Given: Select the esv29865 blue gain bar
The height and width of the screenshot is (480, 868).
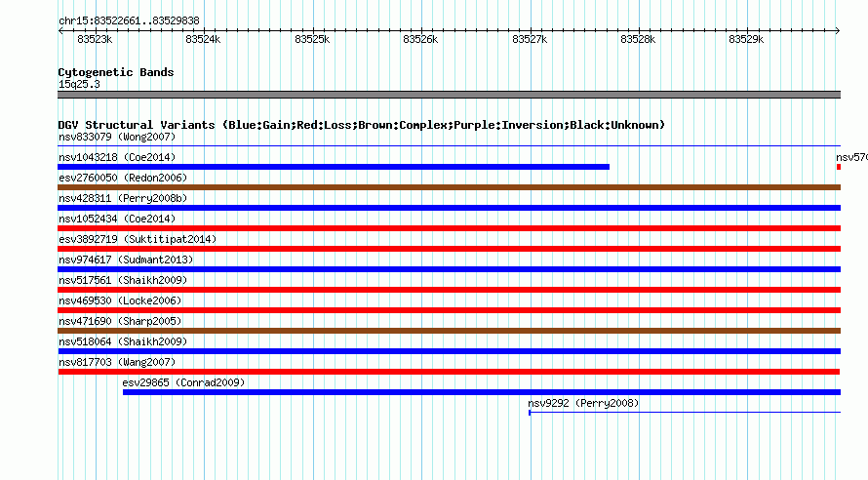Looking at the screenshot, I should [x=482, y=392].
